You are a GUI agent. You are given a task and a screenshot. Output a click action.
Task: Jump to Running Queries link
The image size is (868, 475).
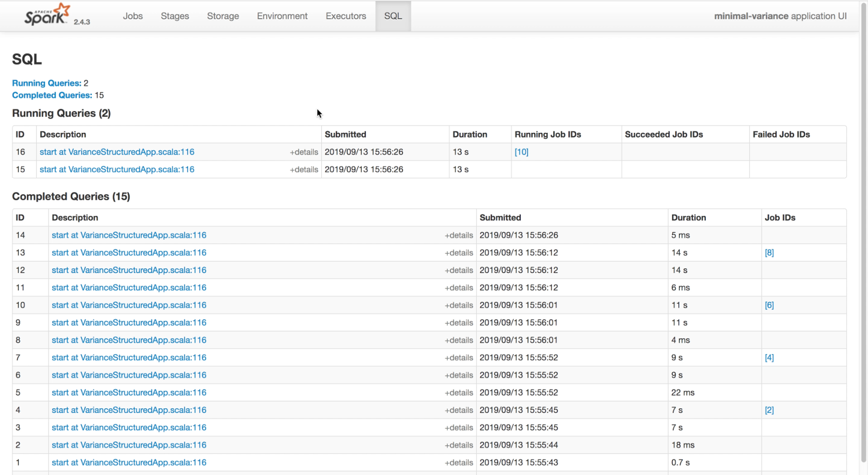click(x=47, y=83)
